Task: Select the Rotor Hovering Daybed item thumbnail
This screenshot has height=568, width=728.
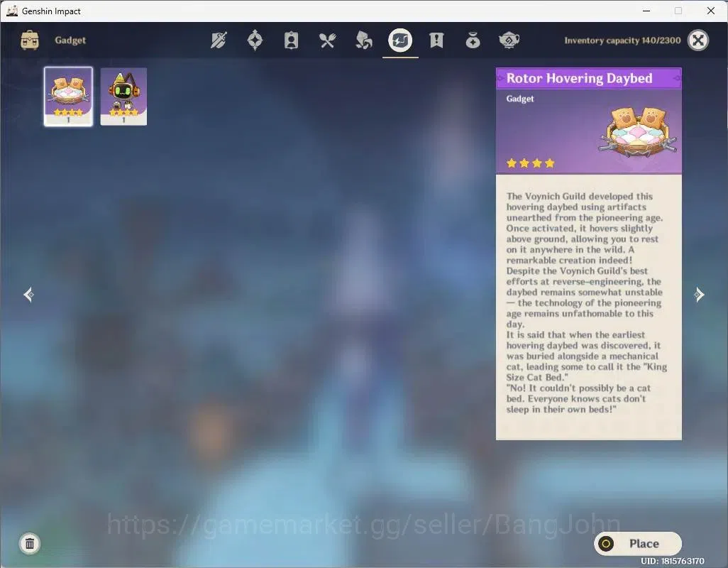Action: click(68, 97)
